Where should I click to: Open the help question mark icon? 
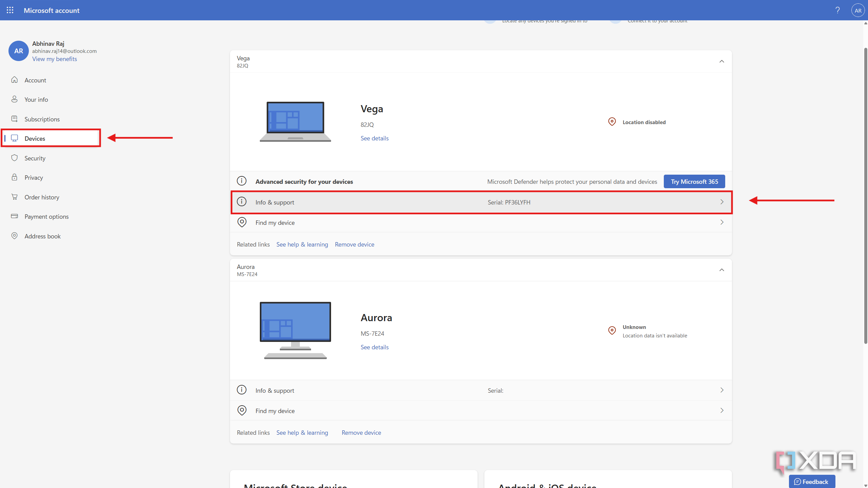click(837, 10)
